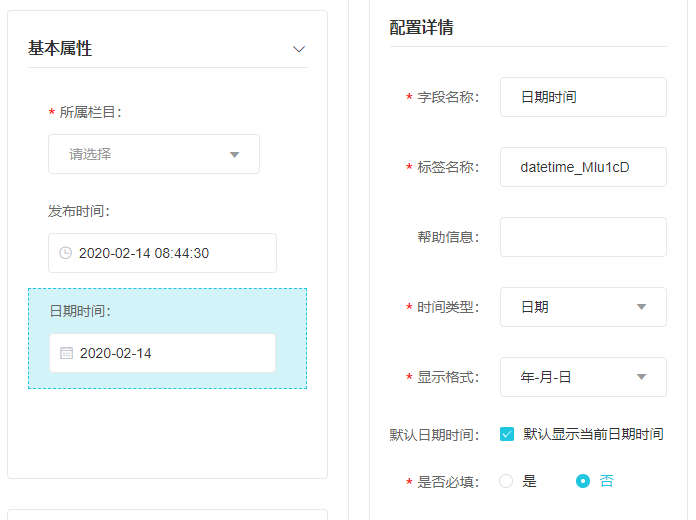Collapse the 基本属性 panel chevron
Screen dimensions: 696x520
(298, 49)
